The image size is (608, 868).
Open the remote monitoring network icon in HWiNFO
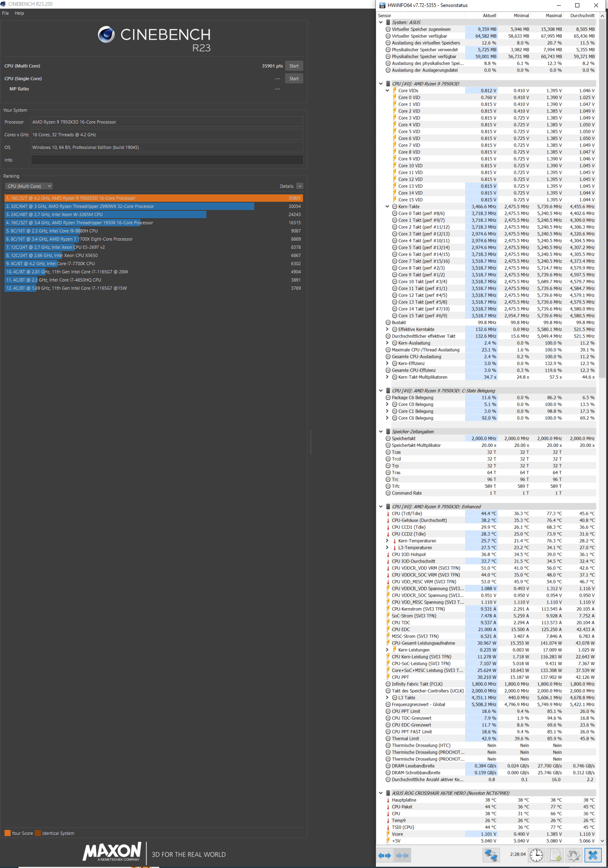pyautogui.click(x=491, y=855)
